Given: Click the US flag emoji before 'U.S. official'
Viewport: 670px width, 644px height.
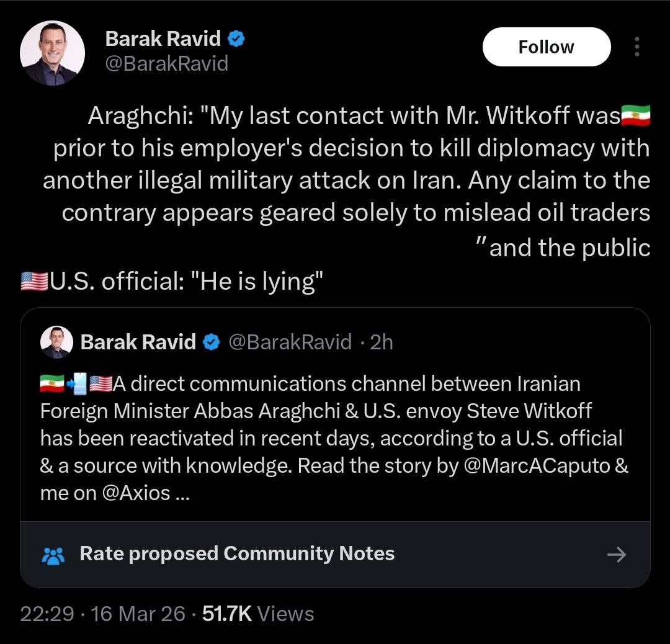Looking at the screenshot, I should click(34, 282).
